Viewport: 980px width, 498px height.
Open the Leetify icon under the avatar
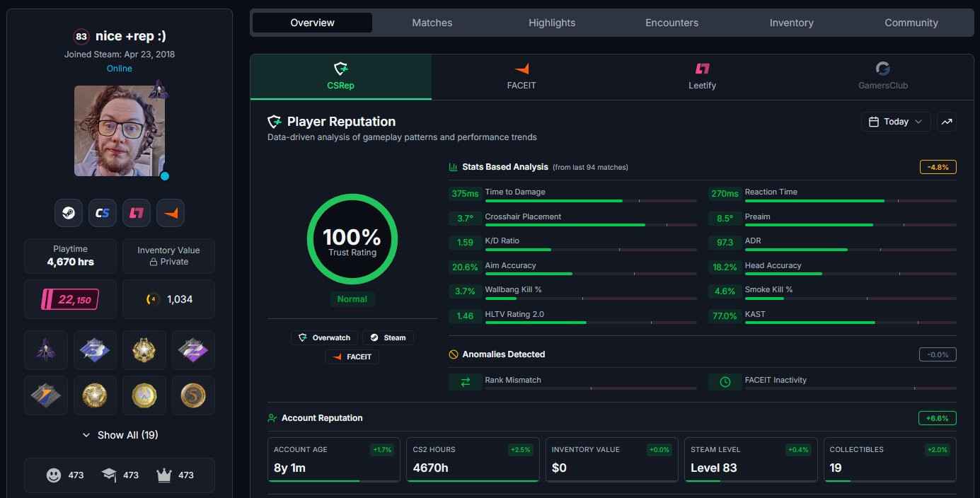click(x=137, y=213)
